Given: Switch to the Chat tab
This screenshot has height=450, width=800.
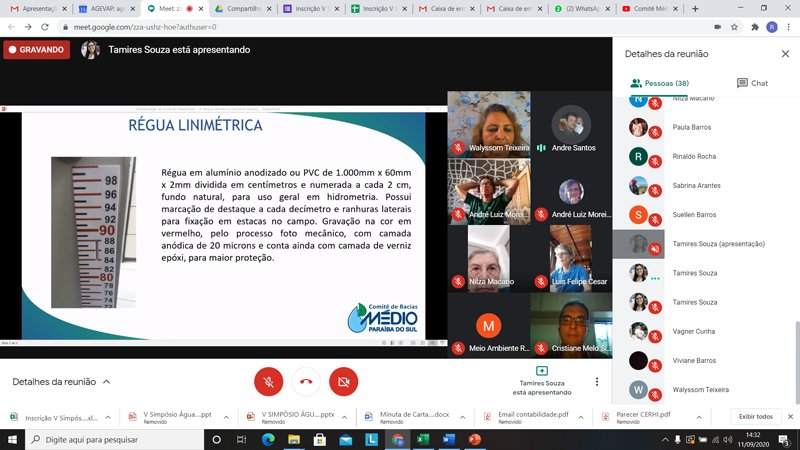Looking at the screenshot, I should (x=752, y=83).
